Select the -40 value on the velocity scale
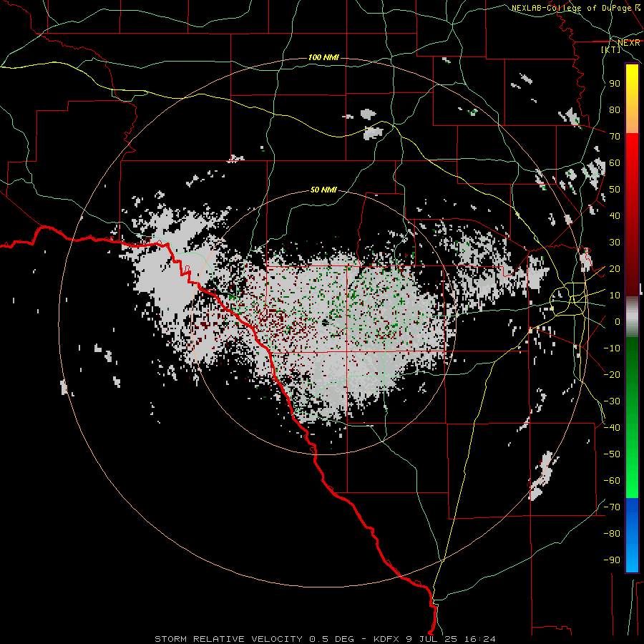 point(612,428)
